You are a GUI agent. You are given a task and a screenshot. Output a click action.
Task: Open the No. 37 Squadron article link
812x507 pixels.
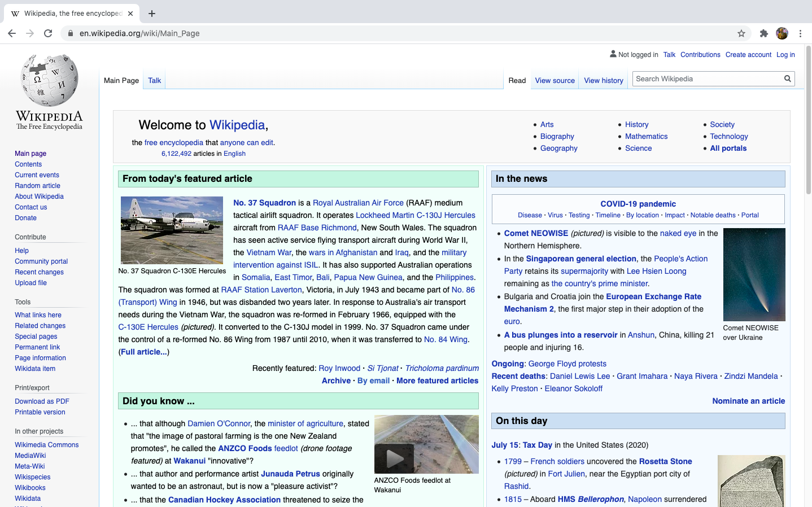(x=264, y=203)
